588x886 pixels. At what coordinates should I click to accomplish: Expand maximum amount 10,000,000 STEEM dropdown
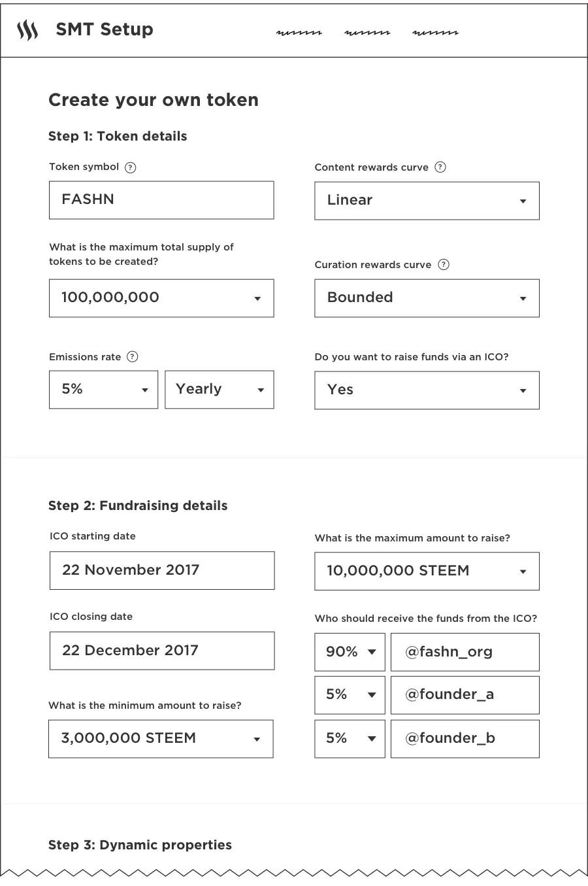coord(427,571)
